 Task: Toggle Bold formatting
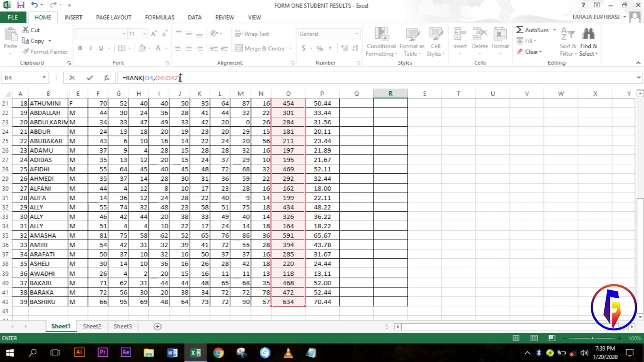[x=79, y=48]
